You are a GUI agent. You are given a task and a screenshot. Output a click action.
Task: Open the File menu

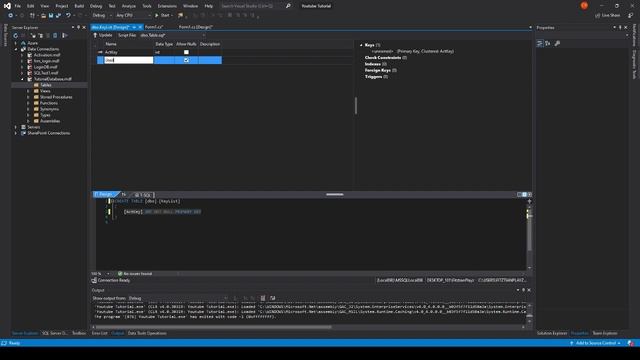coord(18,6)
